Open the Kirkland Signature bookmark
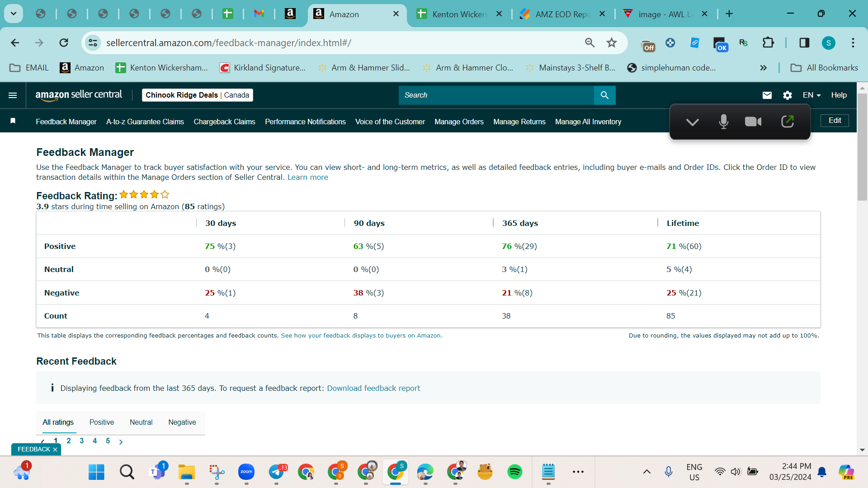The height and width of the screenshot is (488, 868). 263,68
